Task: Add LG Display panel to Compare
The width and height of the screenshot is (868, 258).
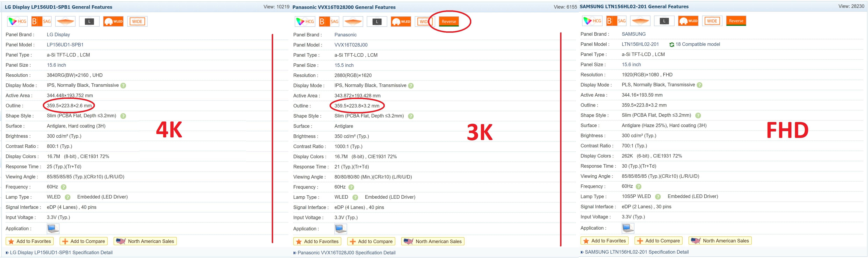Action: 84,241
